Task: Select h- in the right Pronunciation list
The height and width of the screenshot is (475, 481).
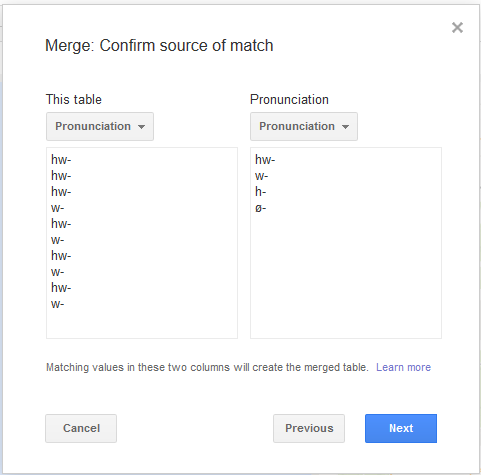Action: pos(261,192)
